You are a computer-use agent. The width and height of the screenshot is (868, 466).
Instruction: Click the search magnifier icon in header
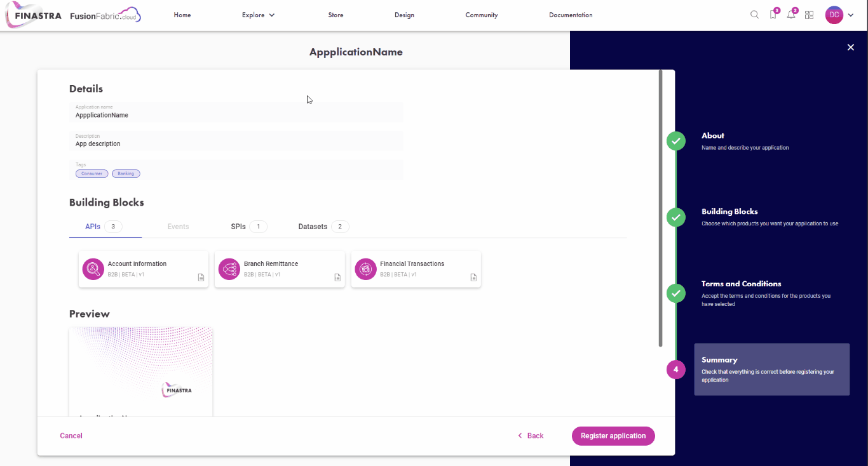[754, 15]
